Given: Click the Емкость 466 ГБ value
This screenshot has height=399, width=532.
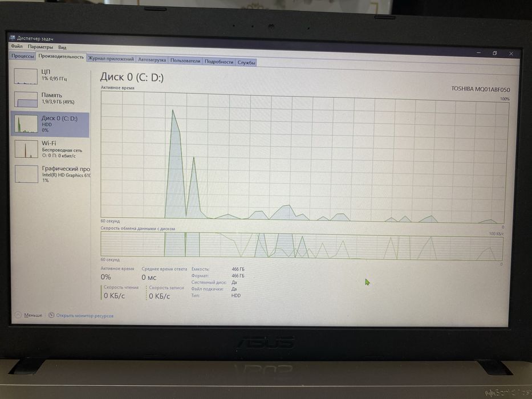Looking at the screenshot, I should pos(238,269).
